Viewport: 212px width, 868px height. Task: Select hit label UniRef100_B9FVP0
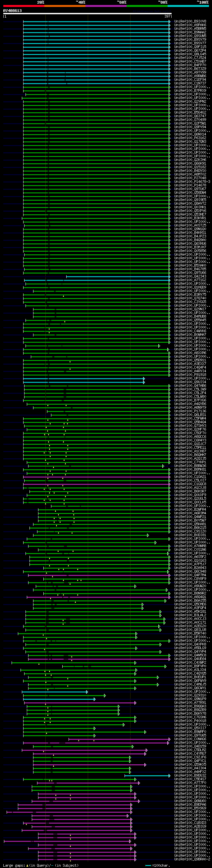(x=190, y=666)
